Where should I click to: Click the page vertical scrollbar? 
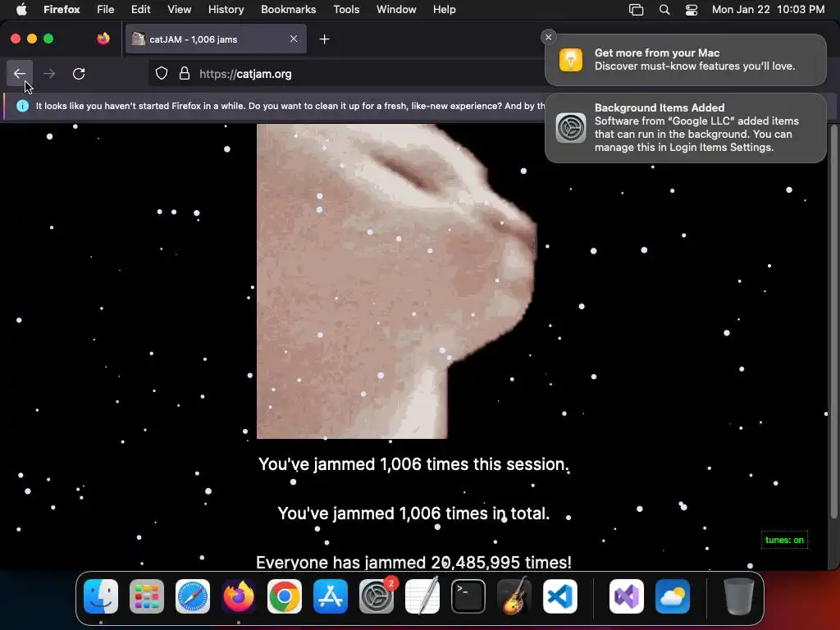click(833, 322)
